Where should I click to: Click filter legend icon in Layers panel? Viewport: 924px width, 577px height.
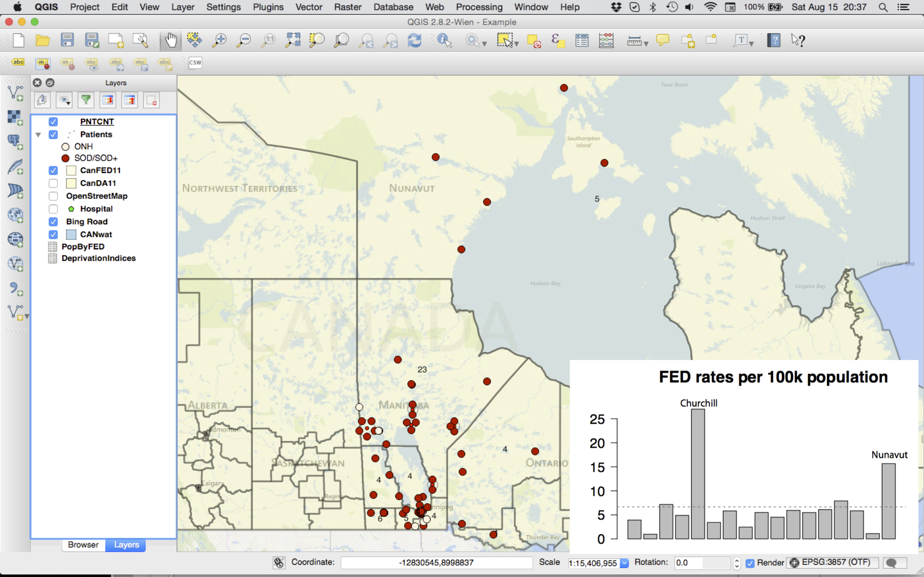pos(86,100)
